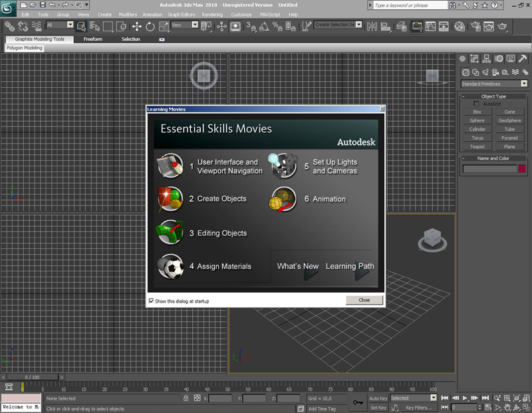The image size is (532, 413).
Task: Switch to the Freeform ribbon tab
Action: pyautogui.click(x=93, y=39)
